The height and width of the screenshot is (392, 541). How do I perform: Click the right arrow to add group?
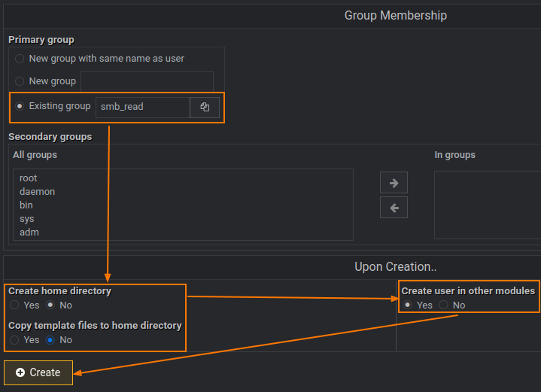coord(394,182)
